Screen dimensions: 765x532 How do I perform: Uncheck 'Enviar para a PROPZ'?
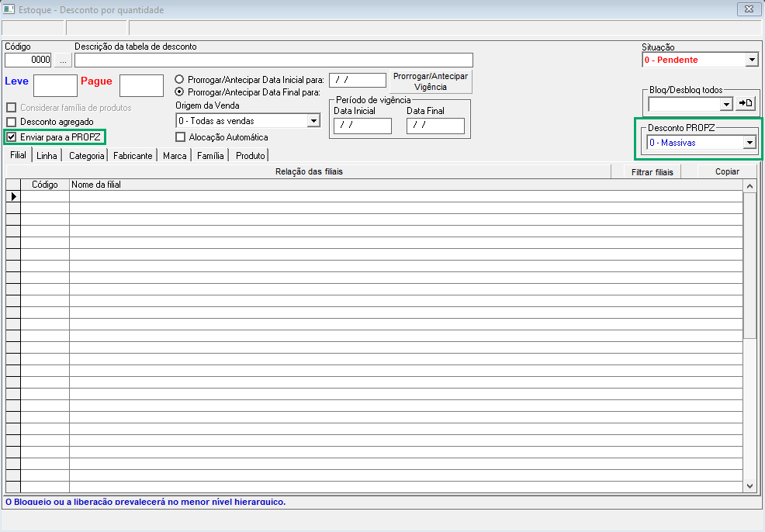pos(12,137)
